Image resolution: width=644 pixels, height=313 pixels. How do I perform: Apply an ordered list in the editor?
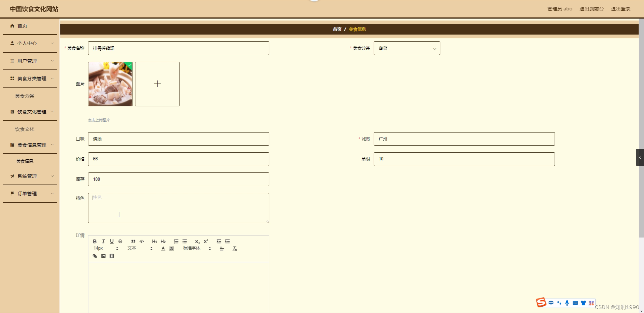click(176, 241)
